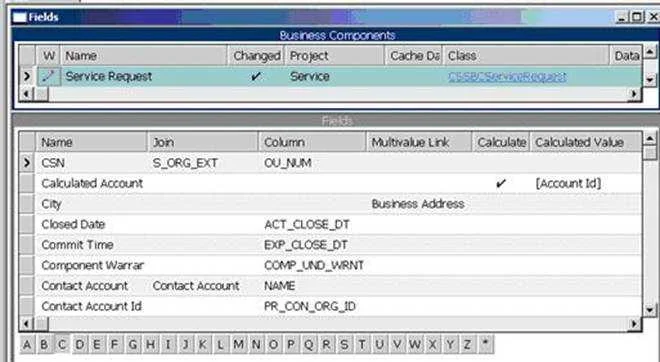Screen dimensions: 660x362
Task: Sort by the W column header
Action: click(49, 56)
